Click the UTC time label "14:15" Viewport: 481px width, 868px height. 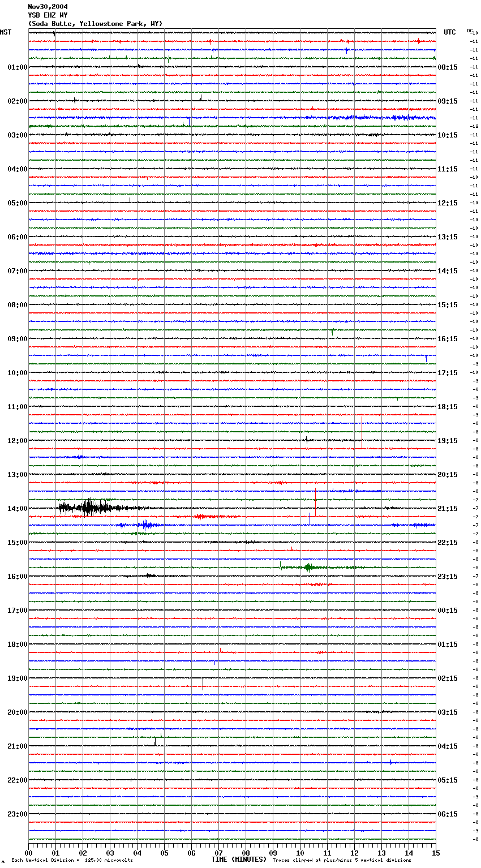click(448, 271)
